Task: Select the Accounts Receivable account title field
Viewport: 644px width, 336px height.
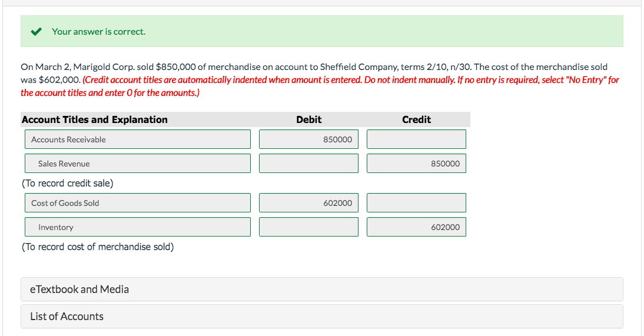Action: coord(138,139)
